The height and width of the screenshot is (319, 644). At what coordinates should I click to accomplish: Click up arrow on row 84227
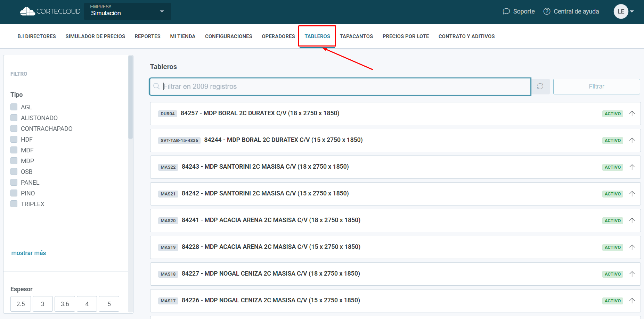point(632,274)
